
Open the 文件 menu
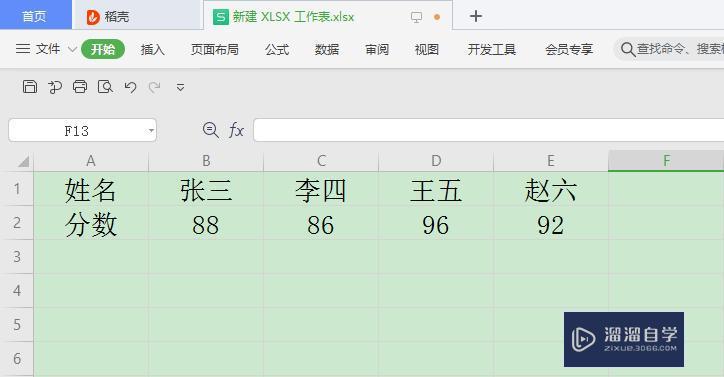click(x=48, y=49)
